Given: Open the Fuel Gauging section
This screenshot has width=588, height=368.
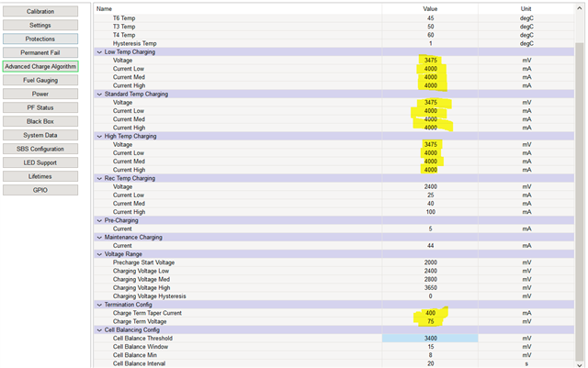Looking at the screenshot, I should click(x=40, y=80).
